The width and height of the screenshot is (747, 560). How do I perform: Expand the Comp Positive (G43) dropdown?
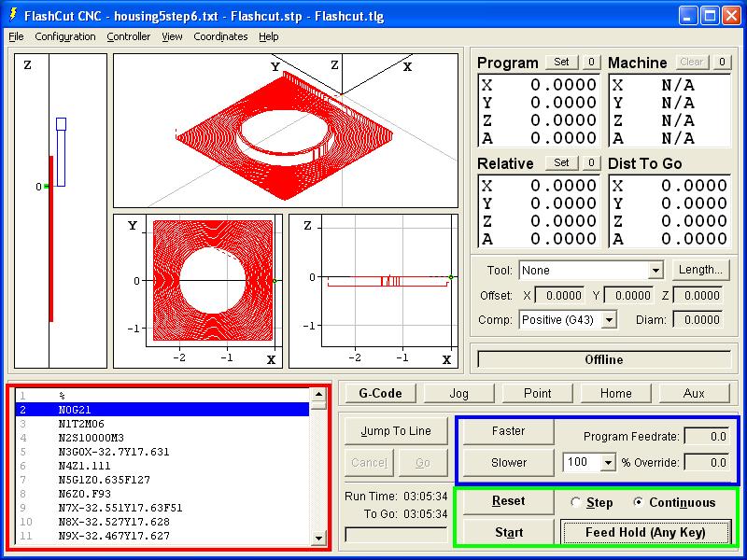coord(609,320)
